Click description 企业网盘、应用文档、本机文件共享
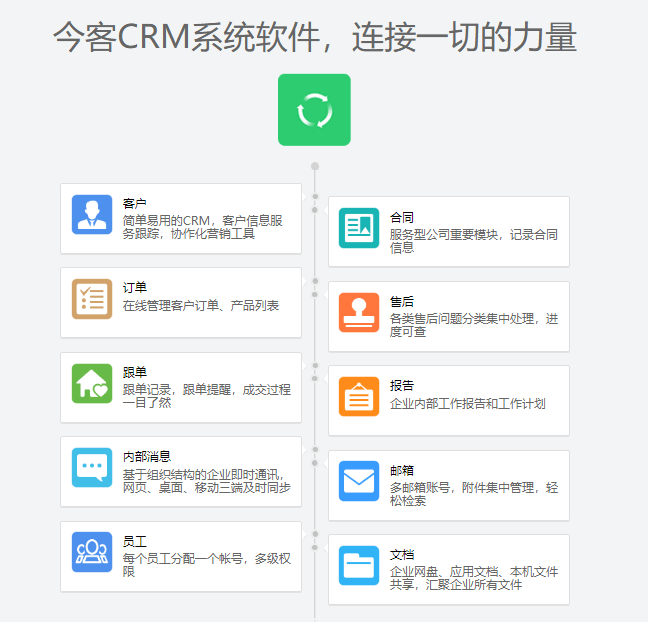 (x=474, y=578)
